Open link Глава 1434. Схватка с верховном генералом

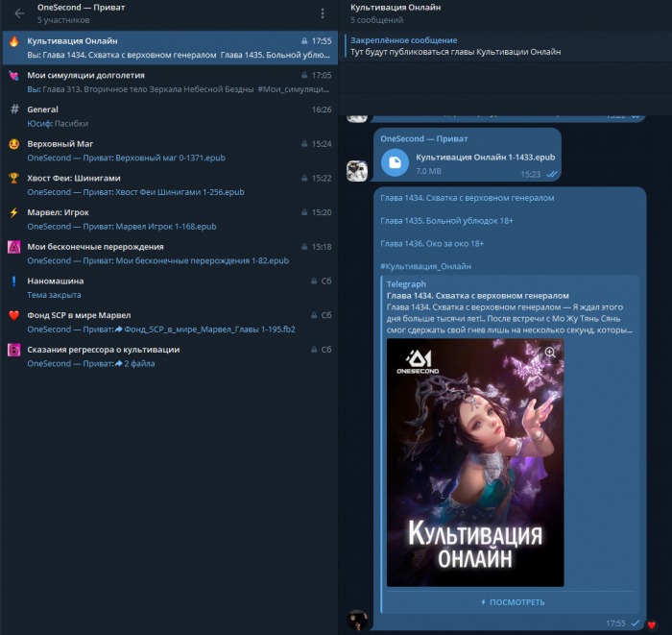(468, 198)
